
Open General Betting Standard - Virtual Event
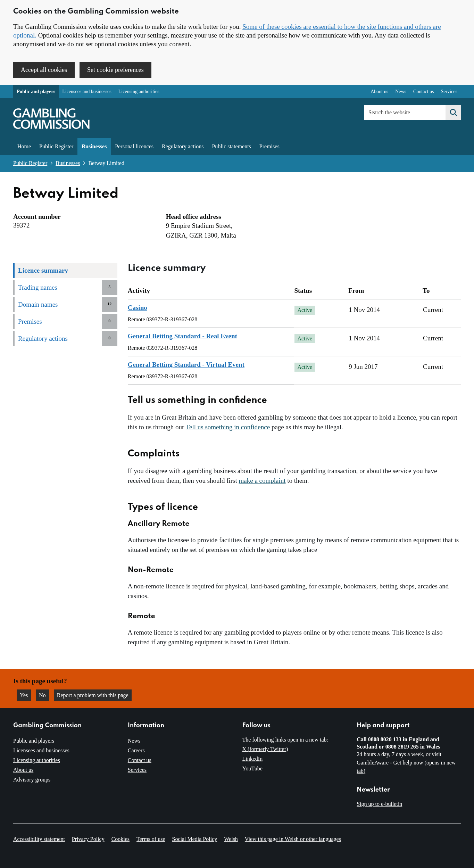(186, 365)
